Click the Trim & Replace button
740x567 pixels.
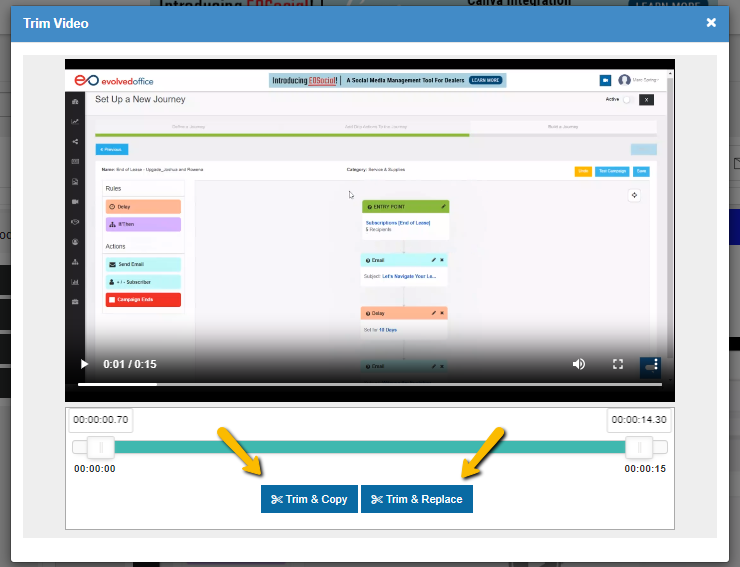417,499
